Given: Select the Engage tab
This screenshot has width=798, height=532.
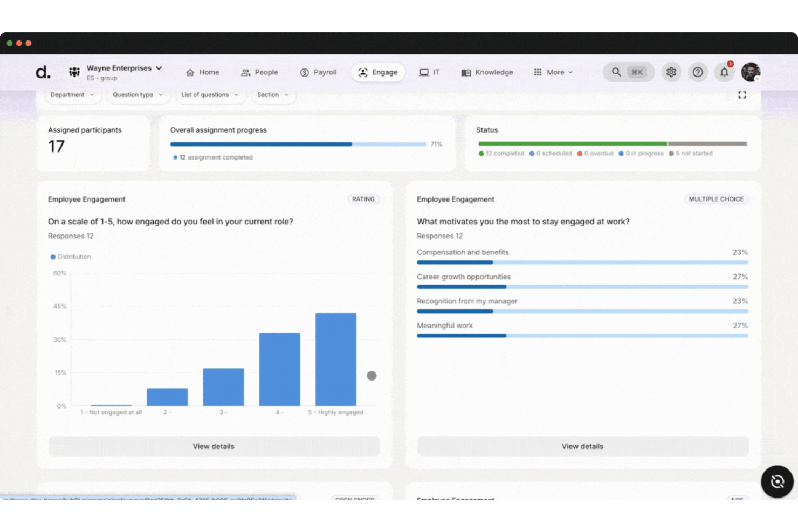Looking at the screenshot, I should point(378,72).
